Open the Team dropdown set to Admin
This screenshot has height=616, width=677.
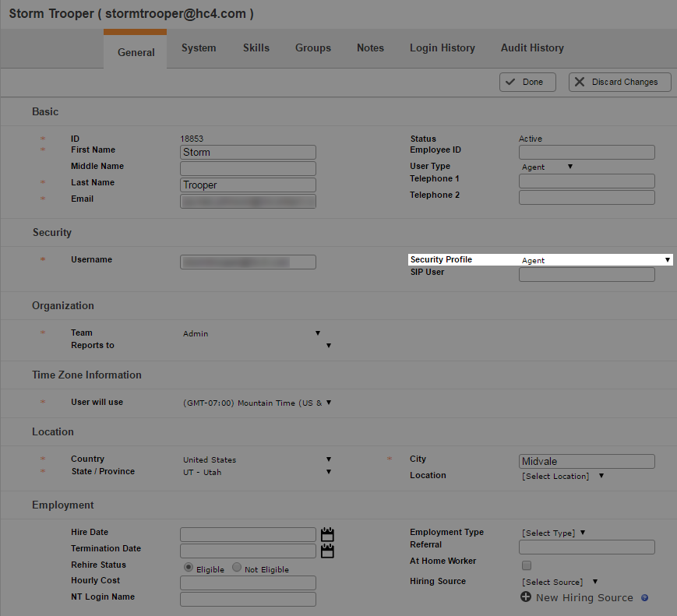point(252,333)
